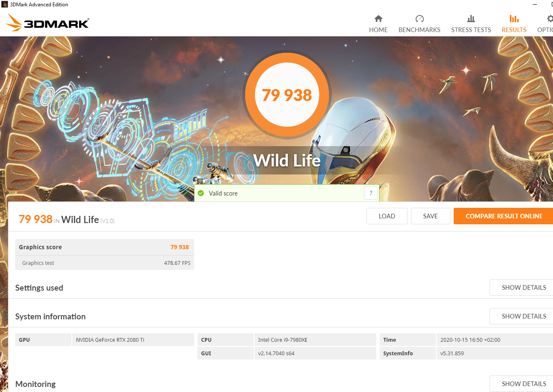Image resolution: width=553 pixels, height=392 pixels.
Task: Click the System information heading
Action: [50, 316]
